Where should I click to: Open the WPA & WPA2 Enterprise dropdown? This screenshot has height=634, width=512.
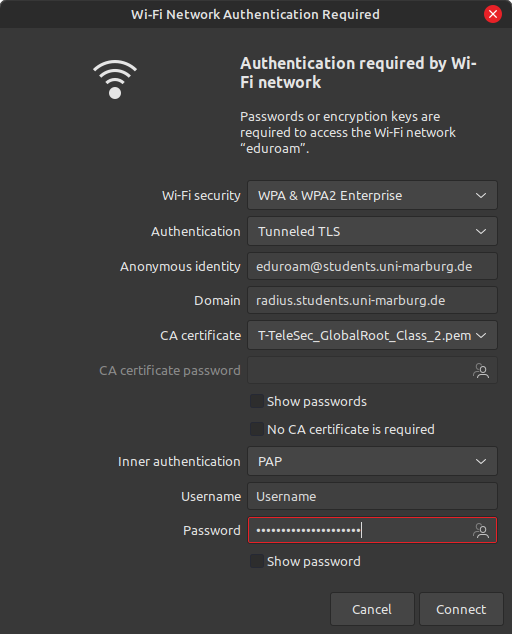click(372, 195)
